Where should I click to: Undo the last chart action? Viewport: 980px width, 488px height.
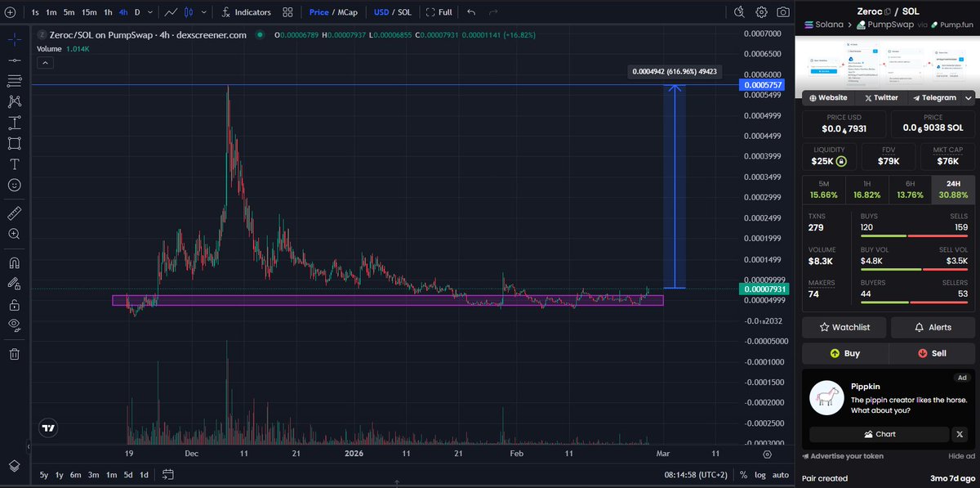point(471,12)
